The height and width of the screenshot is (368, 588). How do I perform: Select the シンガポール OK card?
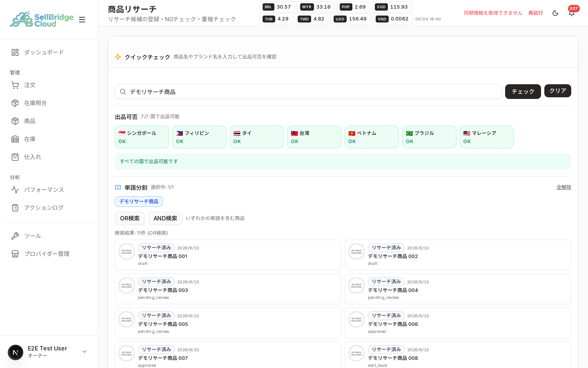(142, 137)
